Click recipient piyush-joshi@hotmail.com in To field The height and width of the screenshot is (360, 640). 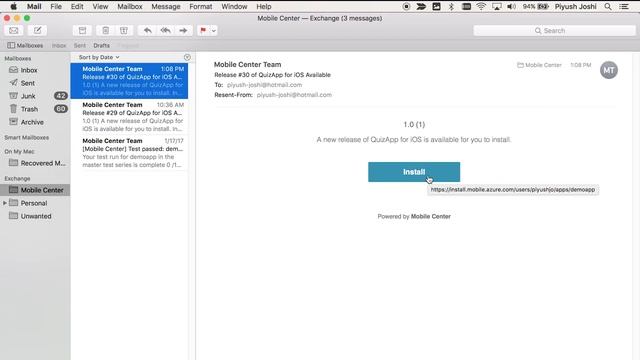click(x=264, y=85)
